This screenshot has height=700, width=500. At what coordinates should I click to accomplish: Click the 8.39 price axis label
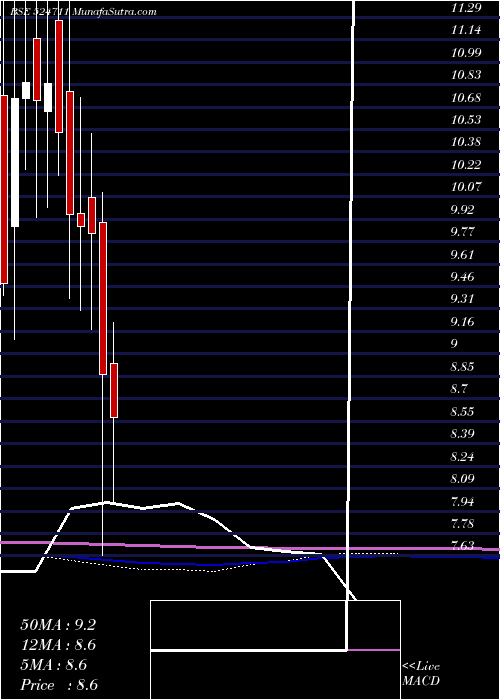click(463, 433)
